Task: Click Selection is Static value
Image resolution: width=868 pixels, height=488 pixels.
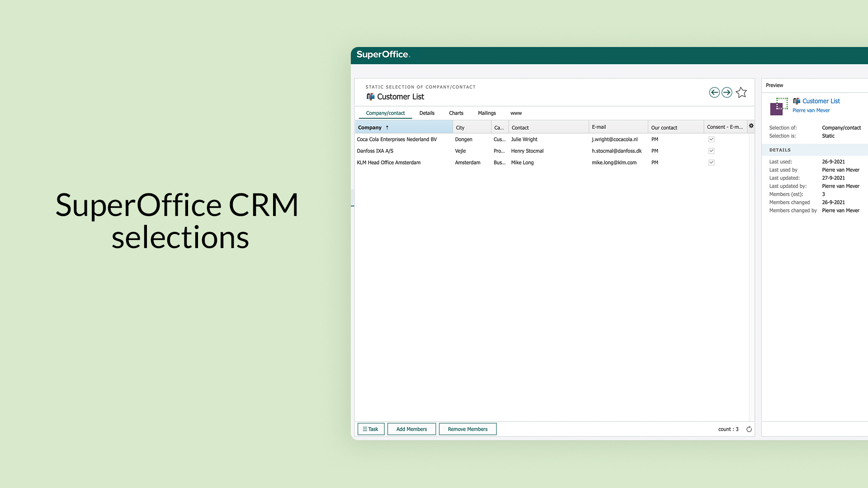Action: [828, 136]
